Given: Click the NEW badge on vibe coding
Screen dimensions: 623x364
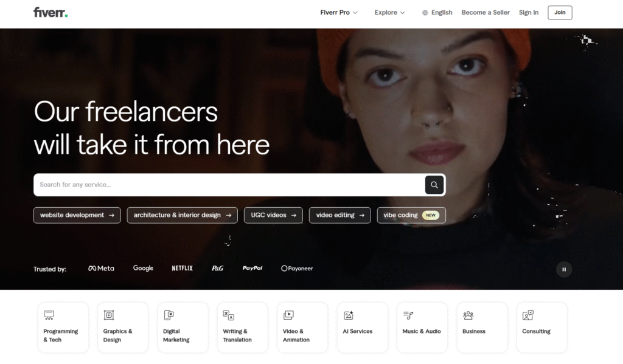Looking at the screenshot, I should (x=430, y=215).
